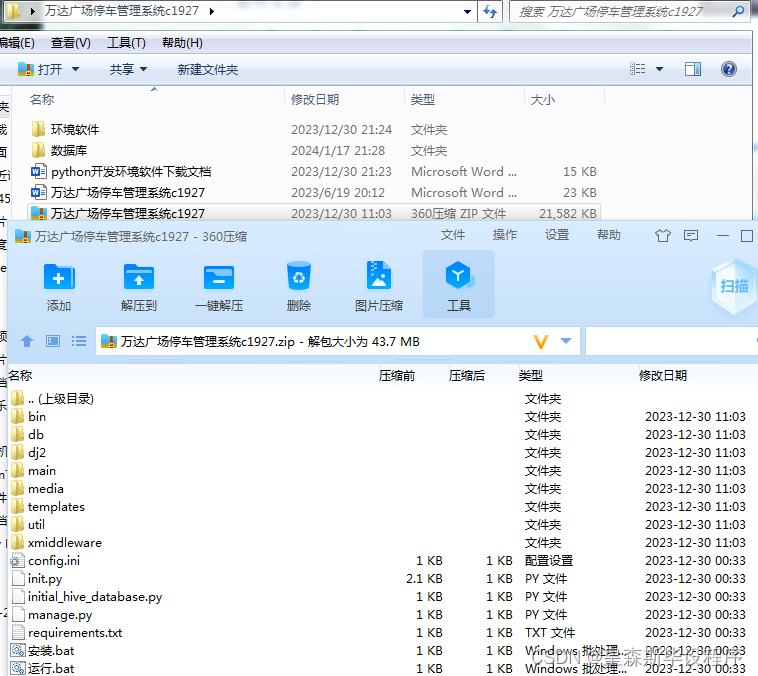Click the Explorer refresh arrows button
Image resolution: width=758 pixels, height=676 pixels.
coord(490,11)
